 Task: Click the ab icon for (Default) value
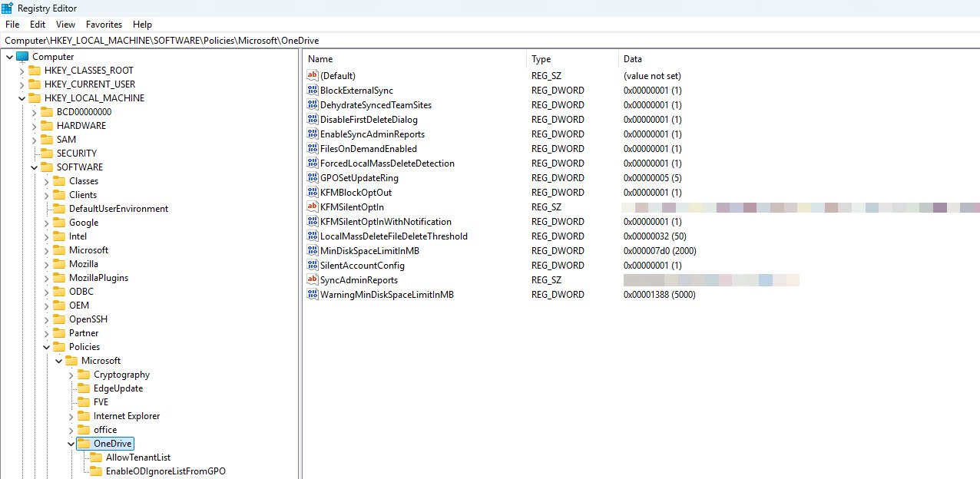[312, 76]
